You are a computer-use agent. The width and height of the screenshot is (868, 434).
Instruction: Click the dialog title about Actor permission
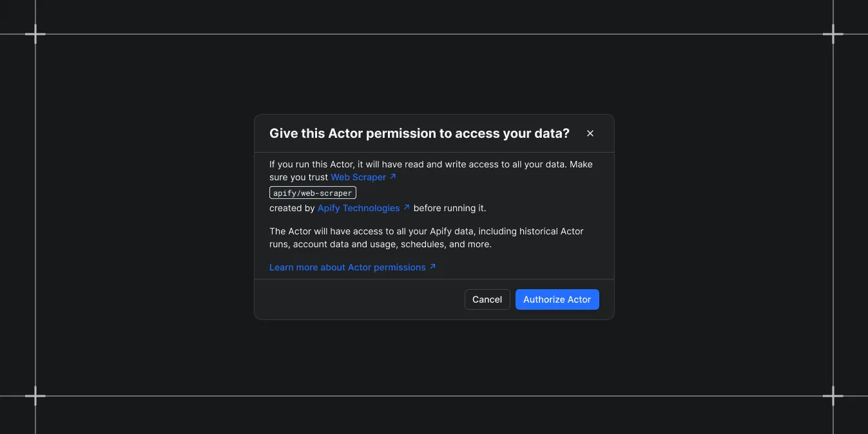pyautogui.click(x=420, y=133)
